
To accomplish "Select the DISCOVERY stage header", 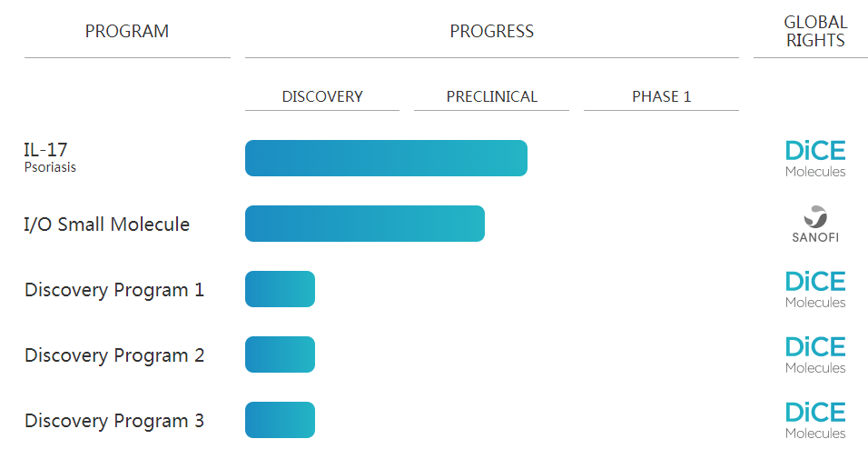I will tap(322, 96).
